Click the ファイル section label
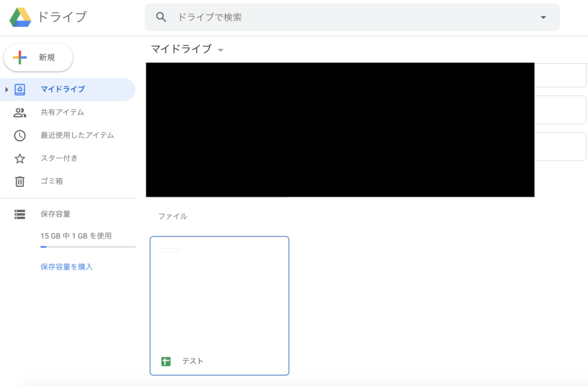 [x=173, y=216]
